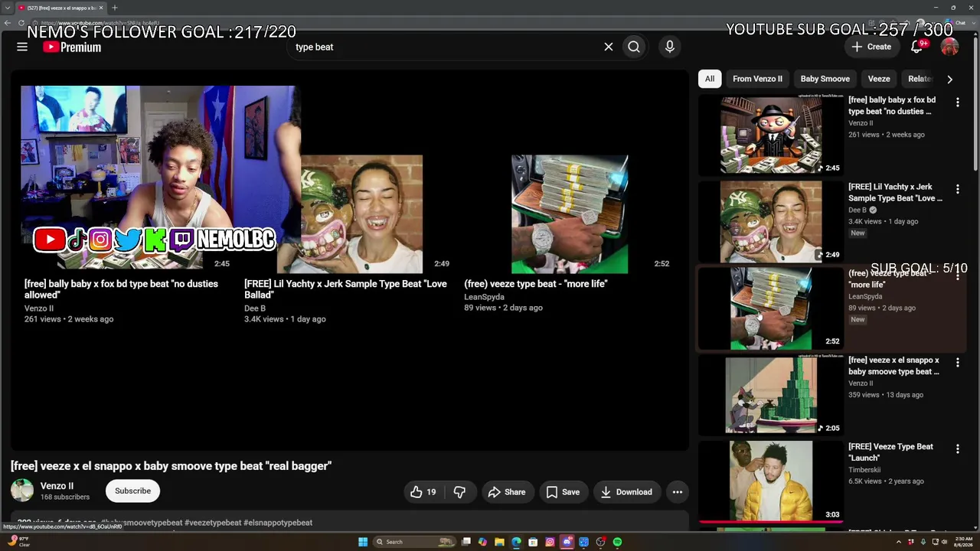Switch to Microsoft Edge on taskbar
Screen dimensions: 980x551
click(516, 542)
